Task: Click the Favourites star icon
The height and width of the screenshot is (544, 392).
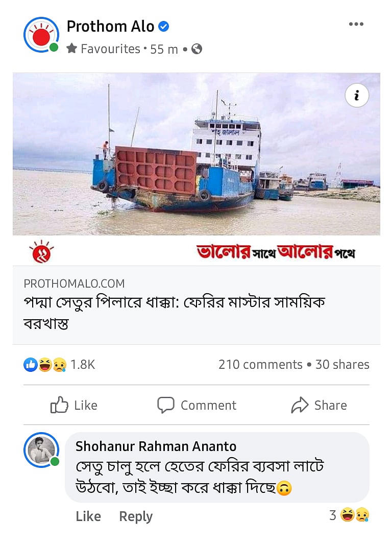Action: pyautogui.click(x=72, y=49)
